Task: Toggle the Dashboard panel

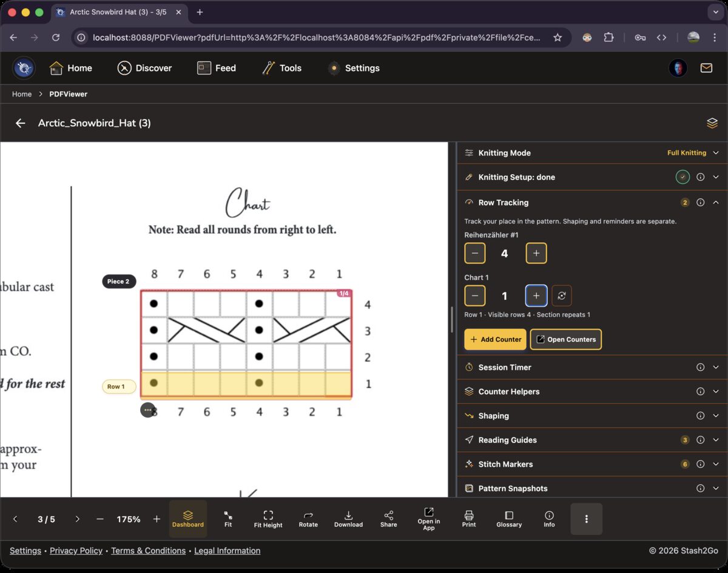Action: 188,519
